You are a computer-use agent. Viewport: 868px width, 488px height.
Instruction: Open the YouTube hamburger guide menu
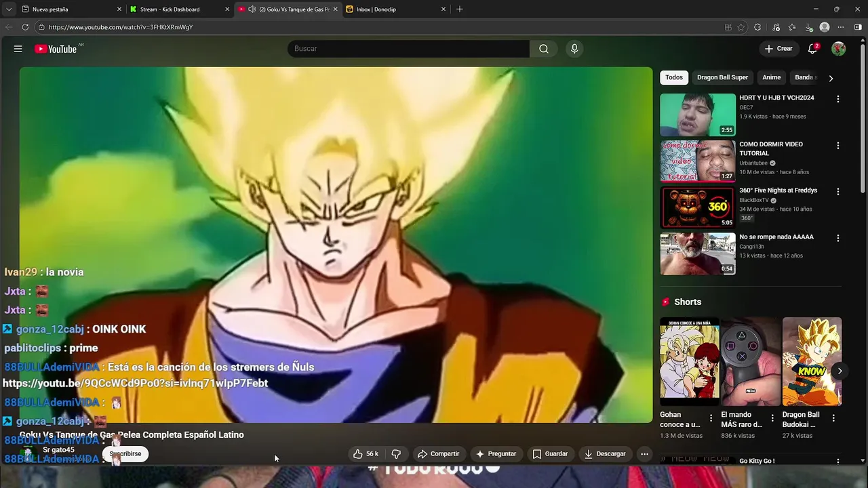point(18,49)
